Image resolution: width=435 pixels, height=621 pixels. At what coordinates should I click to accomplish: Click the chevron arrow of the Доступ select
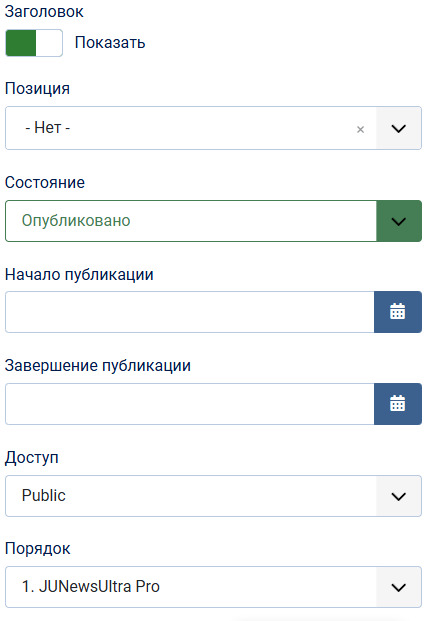coord(399,496)
